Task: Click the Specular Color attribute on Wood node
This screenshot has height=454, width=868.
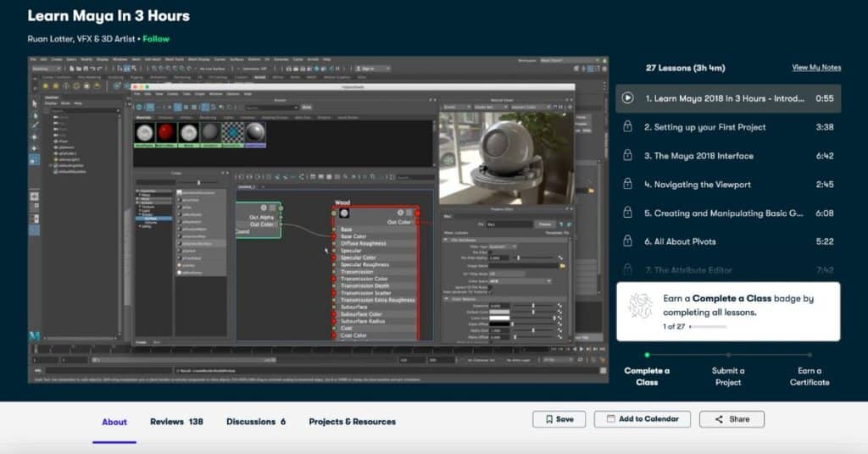Action: click(359, 257)
